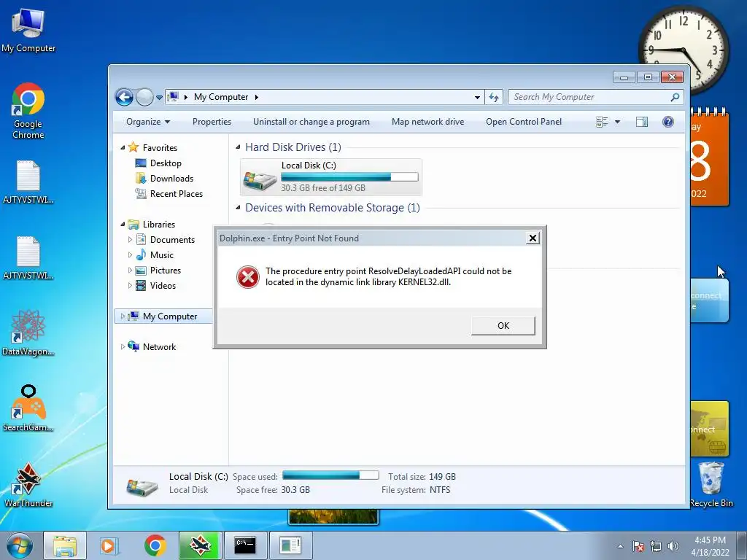
Task: Click OK in the Dolphin.exe error dialog
Action: coord(503,326)
